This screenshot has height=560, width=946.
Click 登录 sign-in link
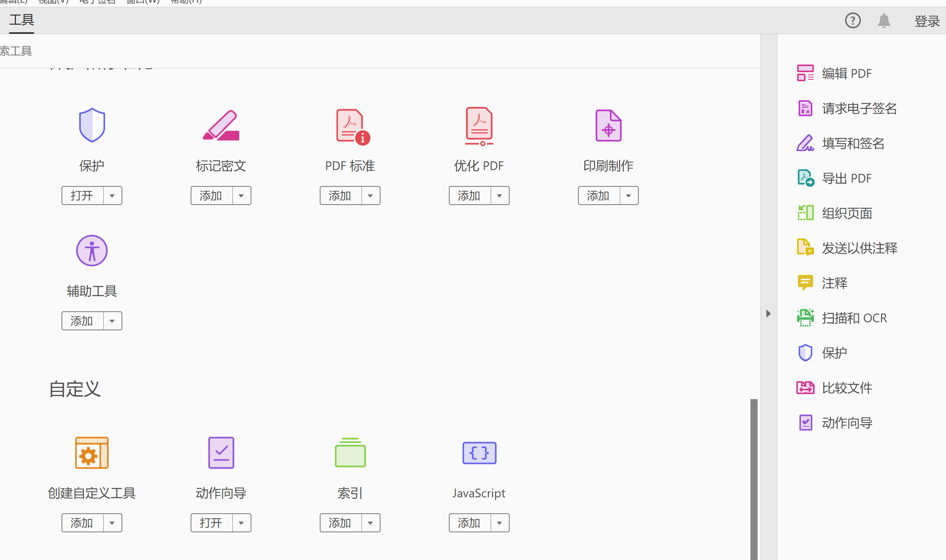coord(927,21)
